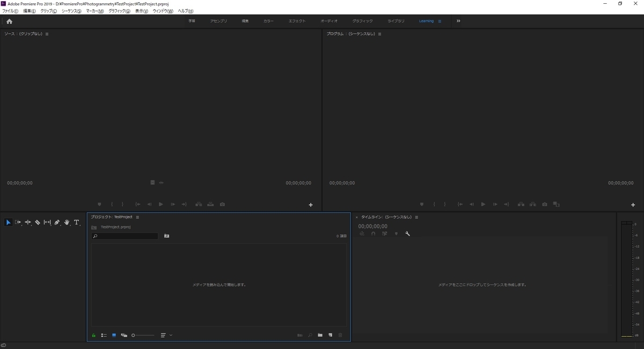Click Automate to Sequence icon in Project panel
Image resolution: width=644 pixels, height=349 pixels.
click(x=300, y=335)
